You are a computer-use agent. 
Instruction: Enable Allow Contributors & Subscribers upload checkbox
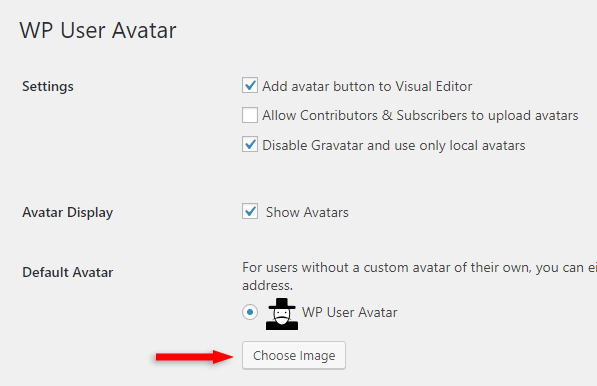pos(250,115)
